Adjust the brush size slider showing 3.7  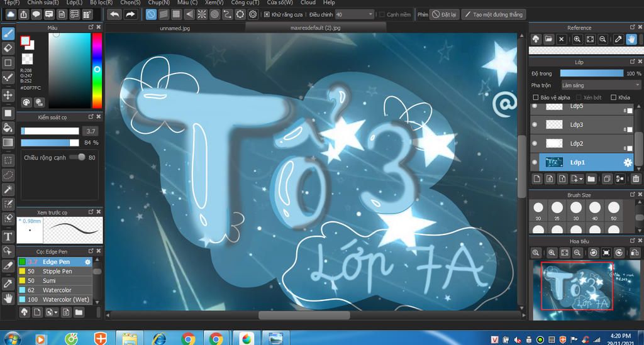click(x=50, y=131)
